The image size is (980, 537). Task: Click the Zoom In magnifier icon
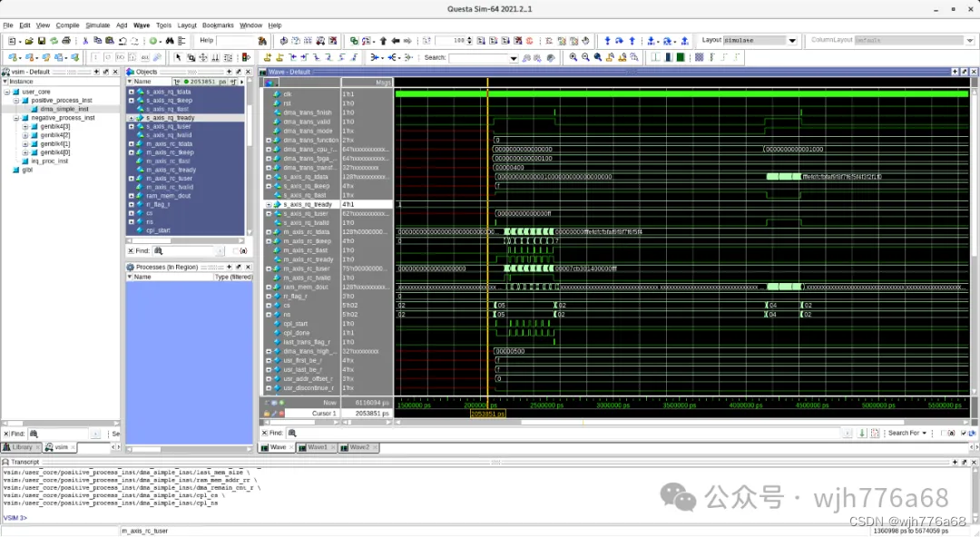point(573,57)
